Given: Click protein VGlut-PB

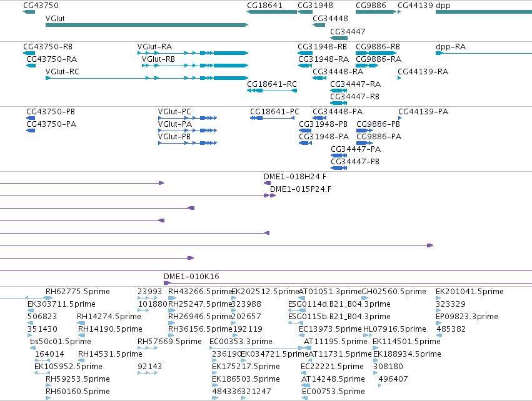Looking at the screenshot, I should [188, 143].
